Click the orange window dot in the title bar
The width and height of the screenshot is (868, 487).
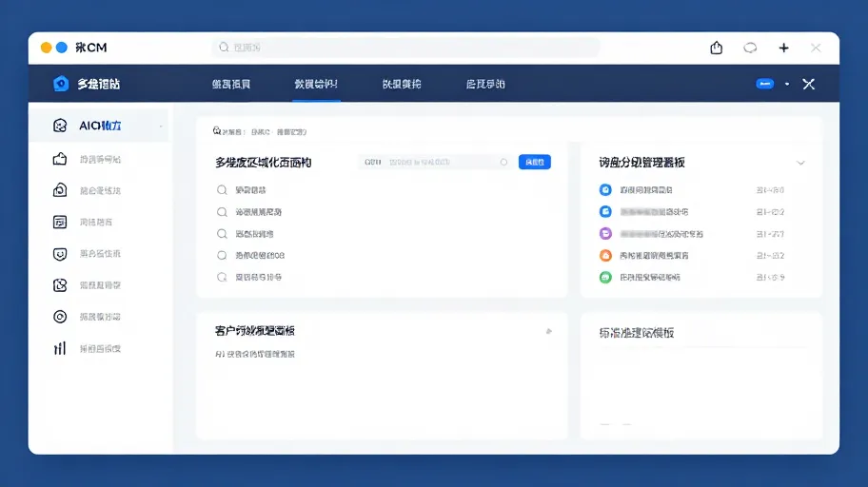coord(47,48)
